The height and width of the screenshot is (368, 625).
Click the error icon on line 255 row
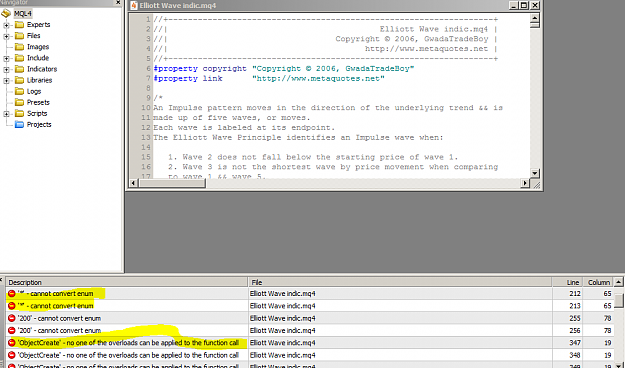point(12,318)
